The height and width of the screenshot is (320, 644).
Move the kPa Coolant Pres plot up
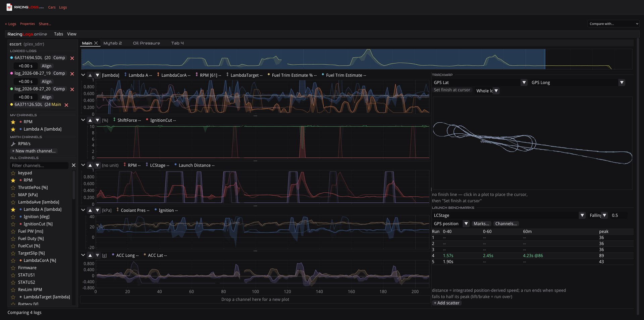90,210
